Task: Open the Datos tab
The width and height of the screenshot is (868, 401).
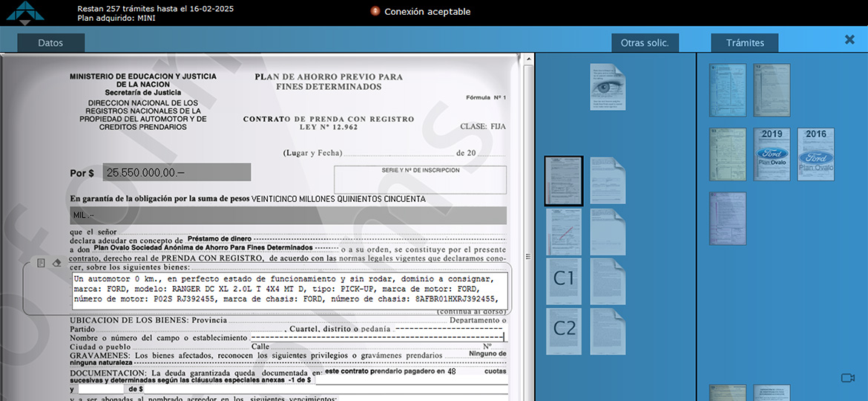Action: tap(50, 43)
